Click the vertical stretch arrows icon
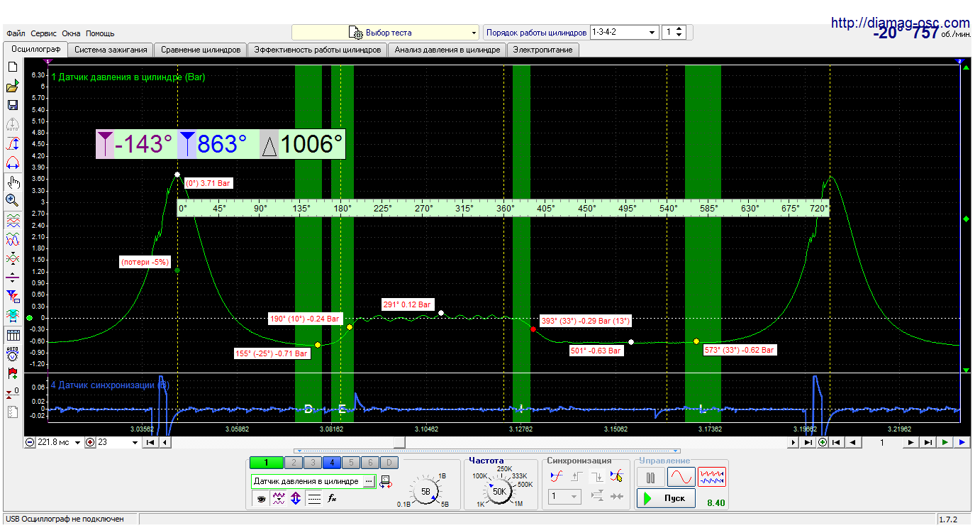The image size is (980, 528). click(296, 499)
